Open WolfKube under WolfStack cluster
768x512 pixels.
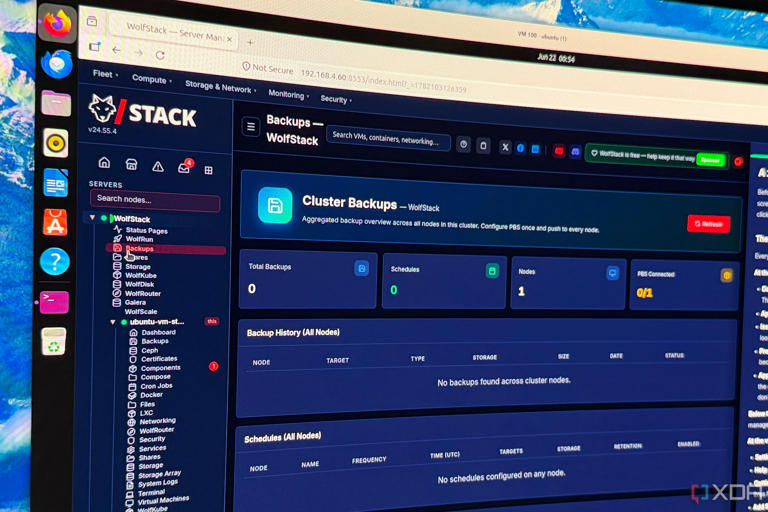click(140, 275)
